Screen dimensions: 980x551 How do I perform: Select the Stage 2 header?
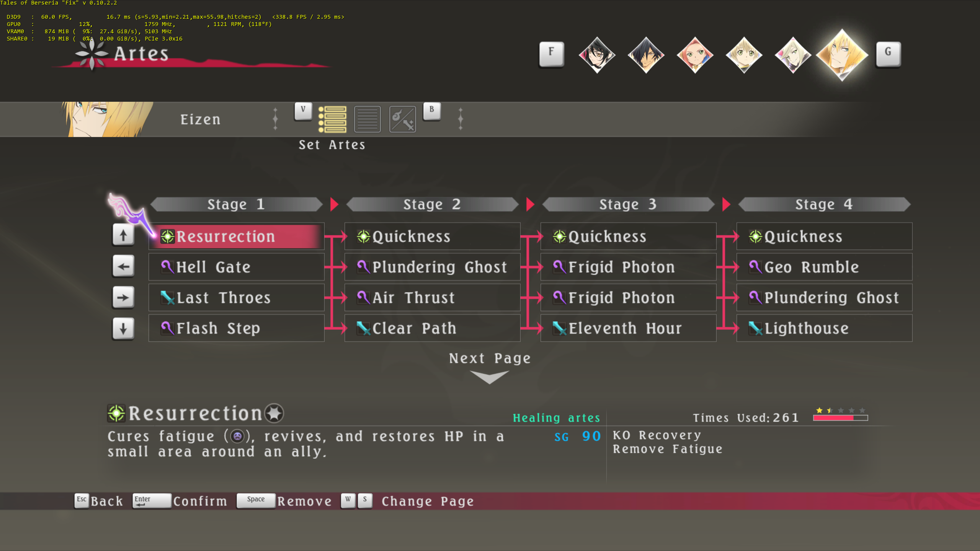(432, 204)
